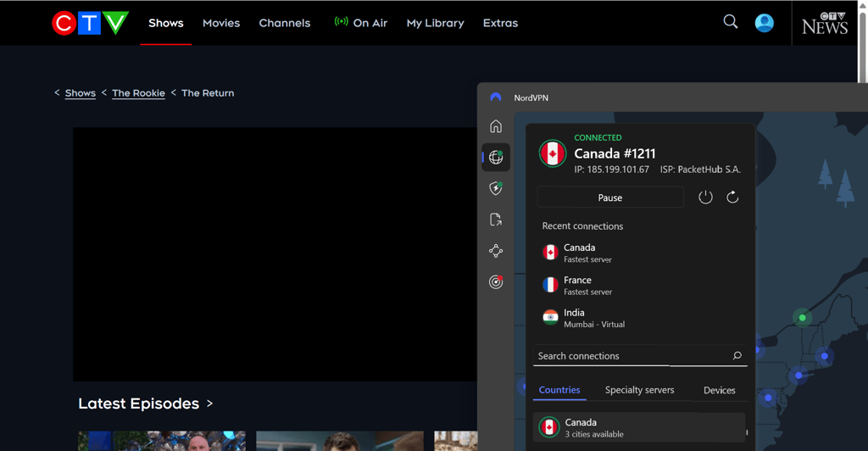868x451 pixels.
Task: Switch to the Devices tab
Action: click(719, 390)
